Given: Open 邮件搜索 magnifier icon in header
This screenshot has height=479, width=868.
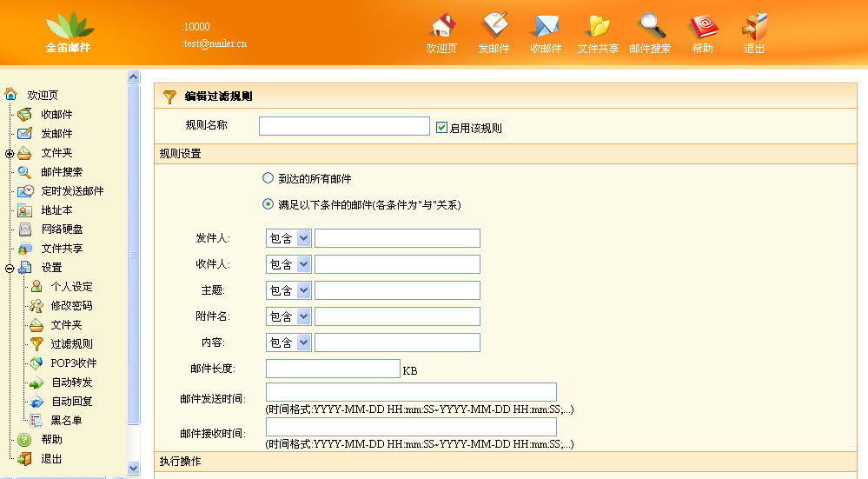Looking at the screenshot, I should point(650,26).
